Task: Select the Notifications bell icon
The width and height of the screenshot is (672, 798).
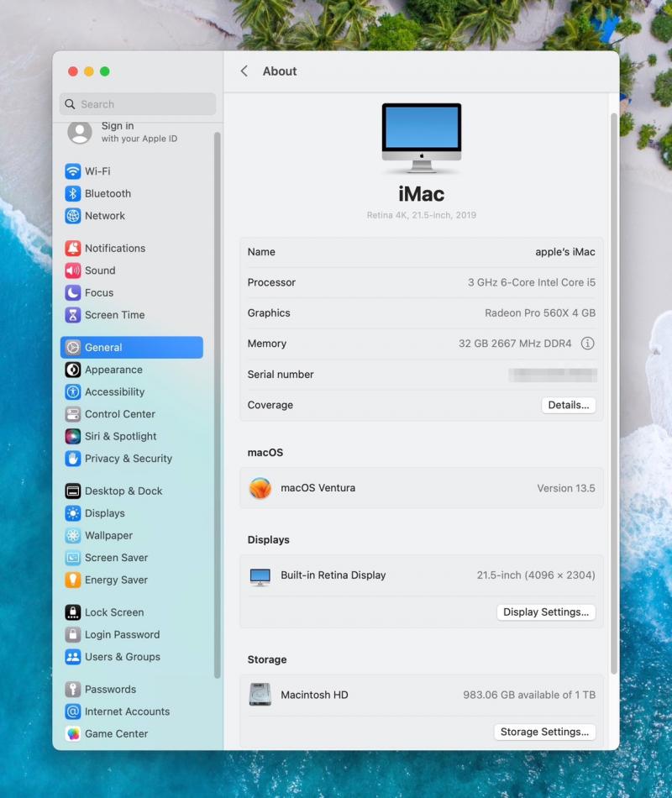Action: pos(73,249)
